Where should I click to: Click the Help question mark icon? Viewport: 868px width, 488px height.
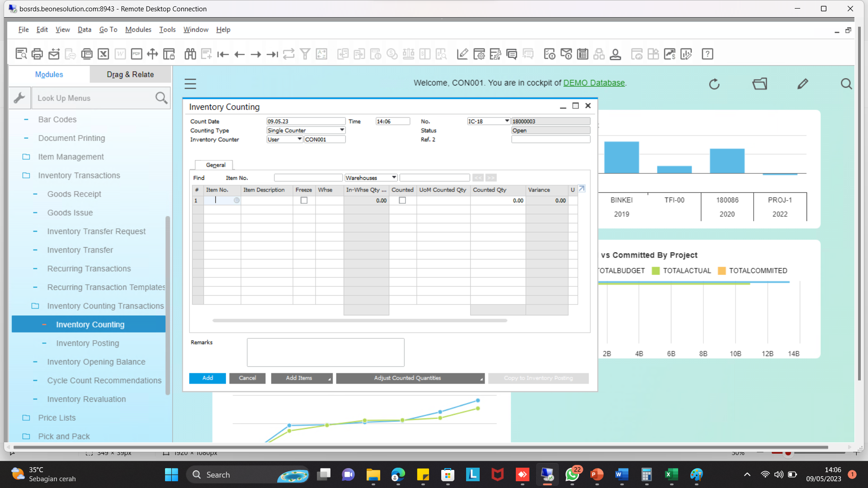tap(707, 54)
